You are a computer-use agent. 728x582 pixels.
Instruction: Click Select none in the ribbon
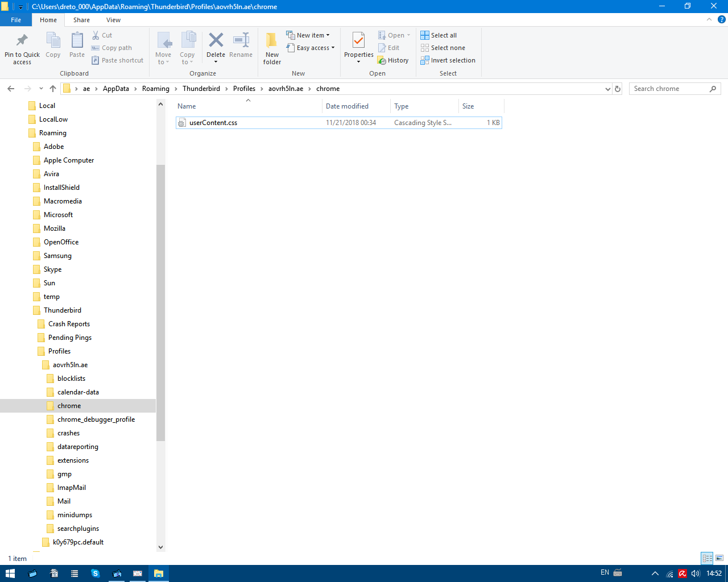[x=442, y=48]
